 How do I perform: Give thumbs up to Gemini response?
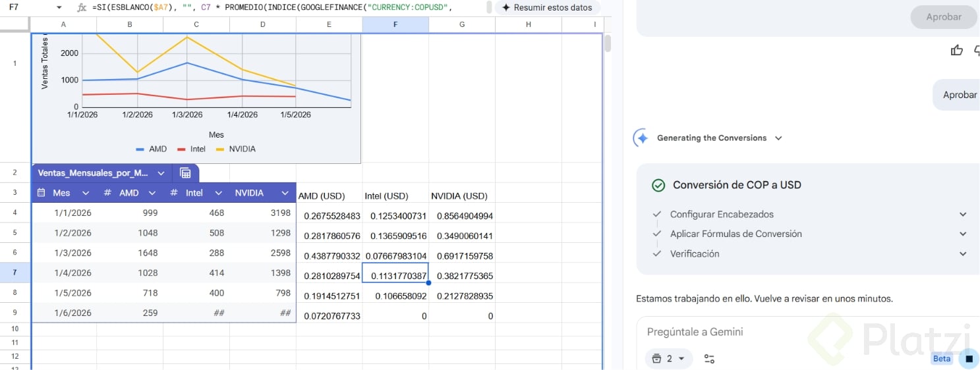[956, 50]
